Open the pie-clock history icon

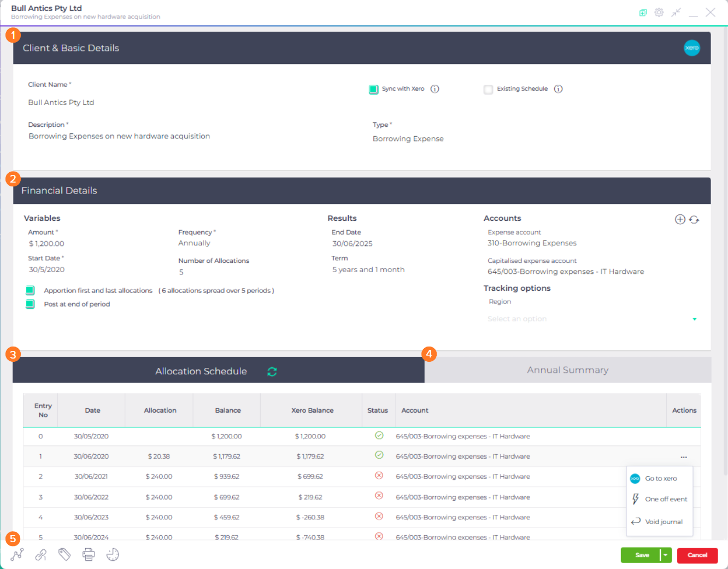pos(113,555)
